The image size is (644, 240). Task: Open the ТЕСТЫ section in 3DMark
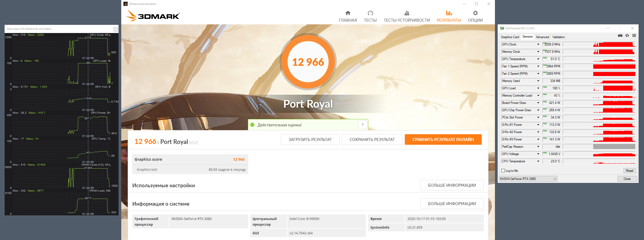coord(370,16)
